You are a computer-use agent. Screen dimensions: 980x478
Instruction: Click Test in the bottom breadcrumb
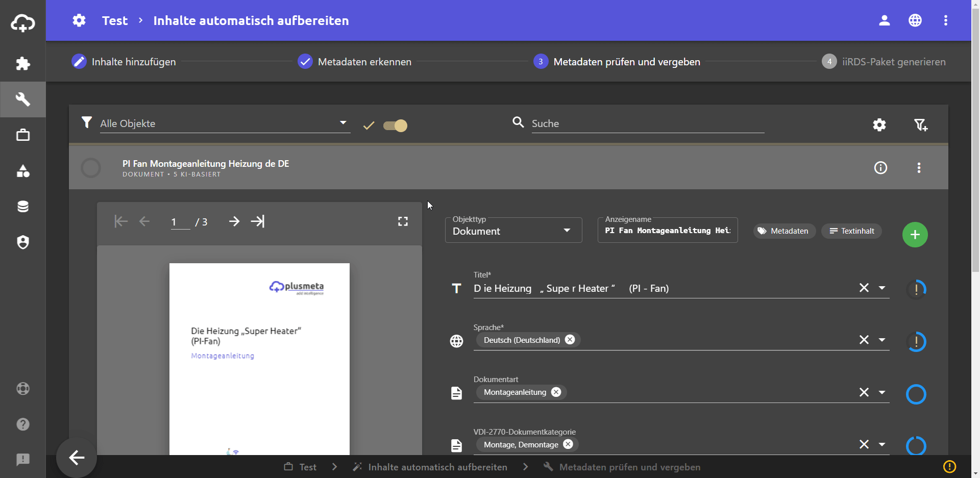coord(300,467)
